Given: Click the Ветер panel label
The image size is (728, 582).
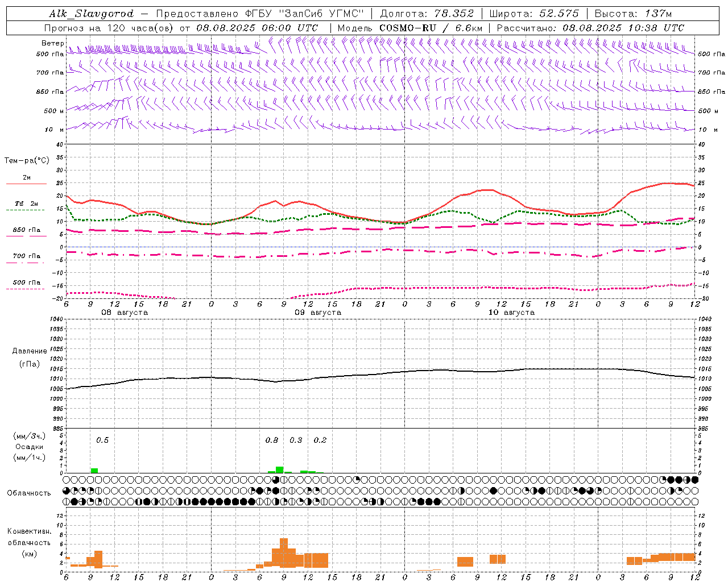Looking at the screenshot, I should 52,43.
